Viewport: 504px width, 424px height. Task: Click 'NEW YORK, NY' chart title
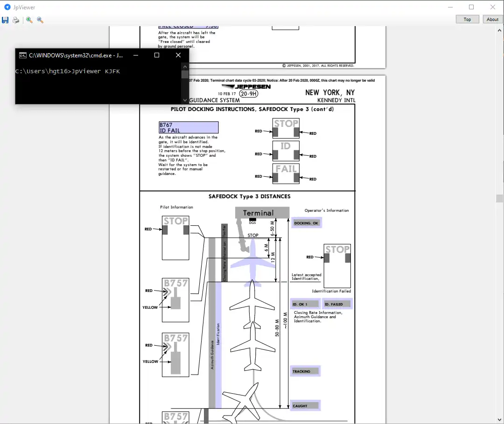[330, 92]
